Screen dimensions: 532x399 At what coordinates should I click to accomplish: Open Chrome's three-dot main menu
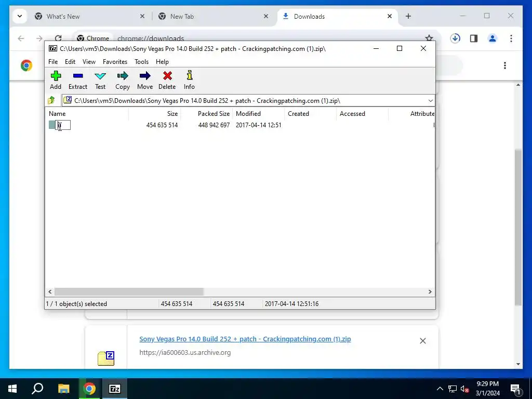pyautogui.click(x=511, y=38)
